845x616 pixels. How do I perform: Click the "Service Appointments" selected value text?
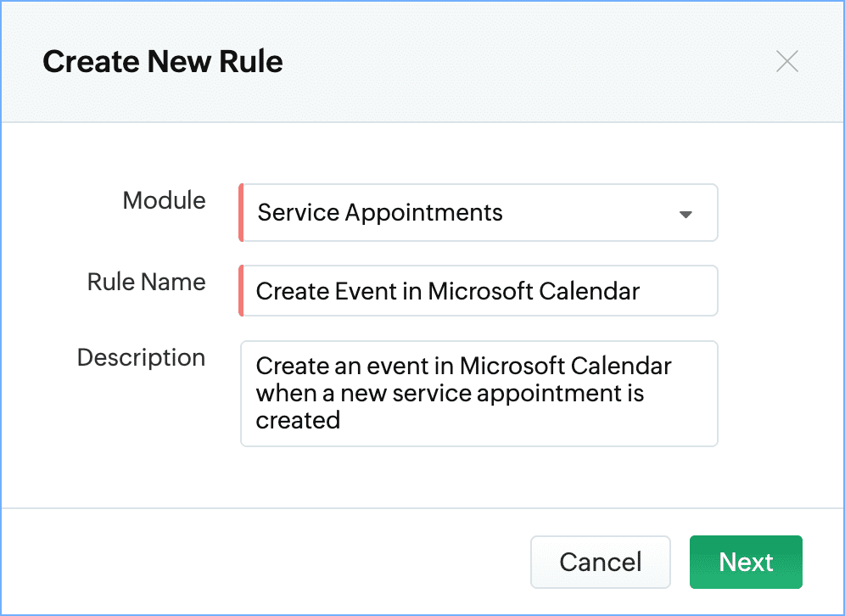pos(380,212)
